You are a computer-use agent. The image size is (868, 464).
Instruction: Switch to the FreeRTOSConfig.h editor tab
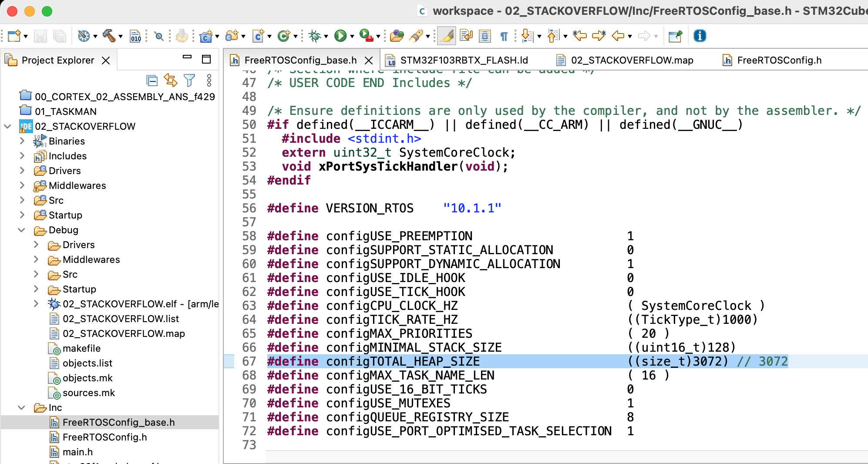click(x=779, y=60)
